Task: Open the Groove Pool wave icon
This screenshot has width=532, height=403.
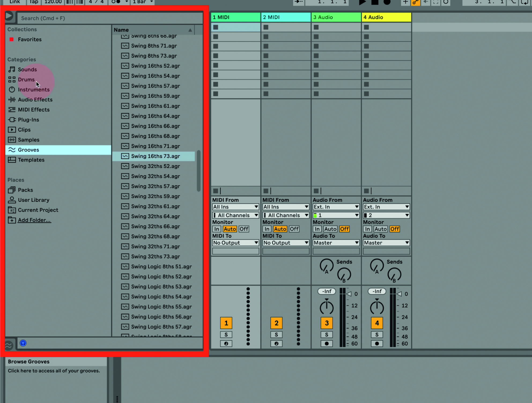Action: 9,345
